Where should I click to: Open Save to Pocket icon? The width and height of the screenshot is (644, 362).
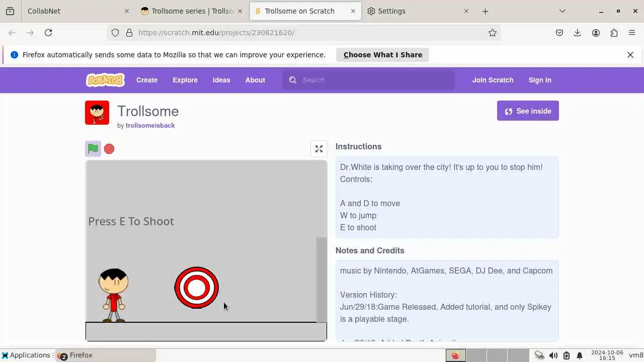tap(559, 33)
